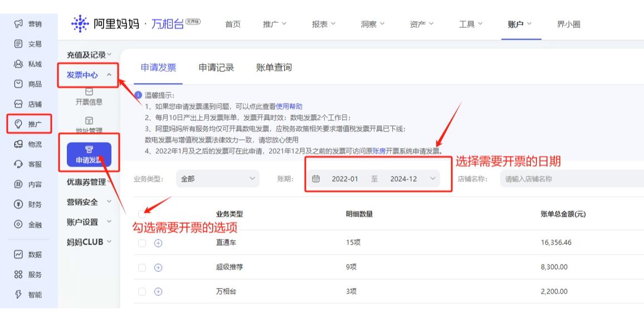Click the 超级推荐 business type cell
The width and height of the screenshot is (644, 322).
pos(230,267)
